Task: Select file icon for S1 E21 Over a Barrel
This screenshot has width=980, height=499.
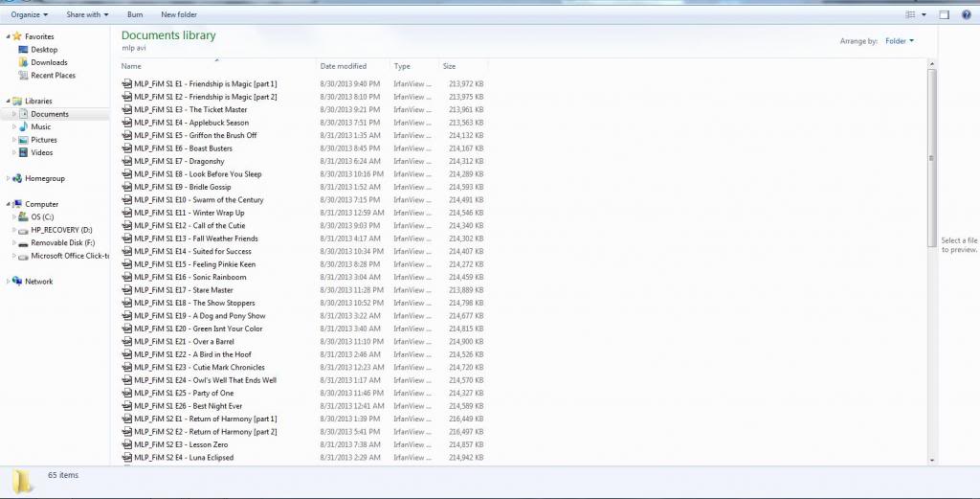Action: click(127, 341)
